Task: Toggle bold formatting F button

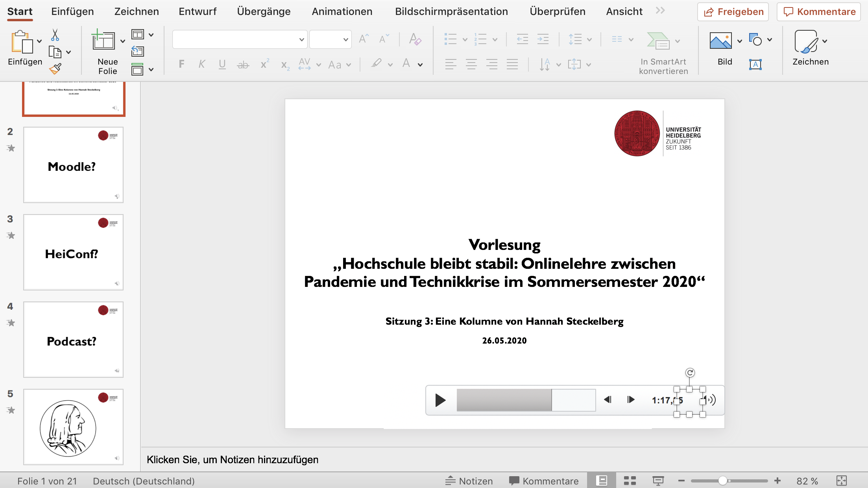Action: 181,64
